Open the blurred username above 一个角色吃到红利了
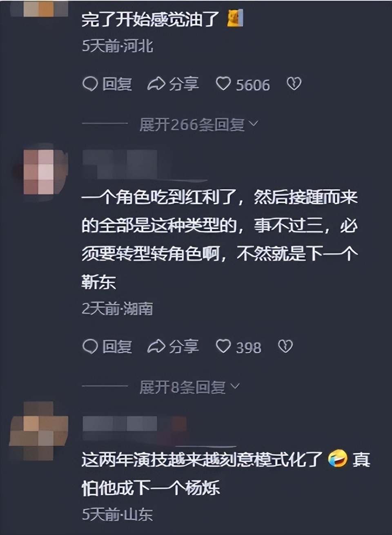392x535 pixels. 120,163
